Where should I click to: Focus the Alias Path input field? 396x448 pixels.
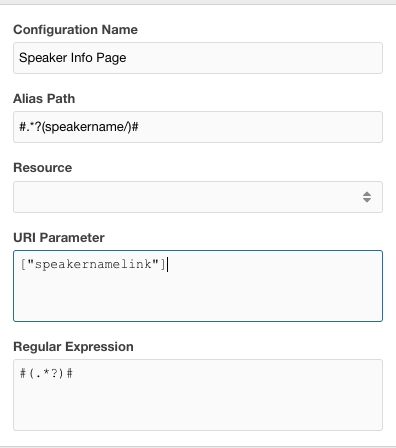[198, 127]
